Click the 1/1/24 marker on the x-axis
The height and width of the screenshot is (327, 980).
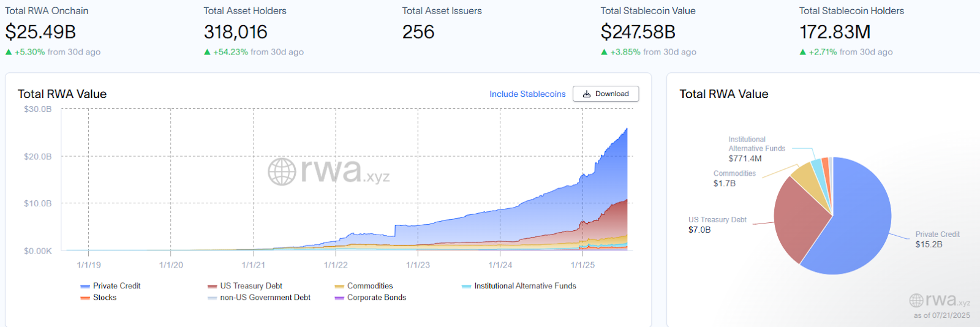coord(500,265)
